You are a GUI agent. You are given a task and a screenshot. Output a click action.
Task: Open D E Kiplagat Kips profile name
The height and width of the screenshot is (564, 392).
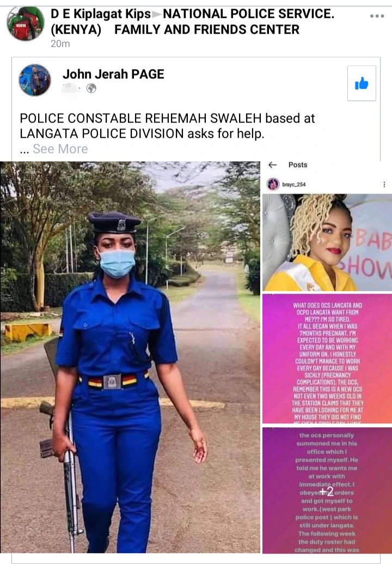point(101,14)
